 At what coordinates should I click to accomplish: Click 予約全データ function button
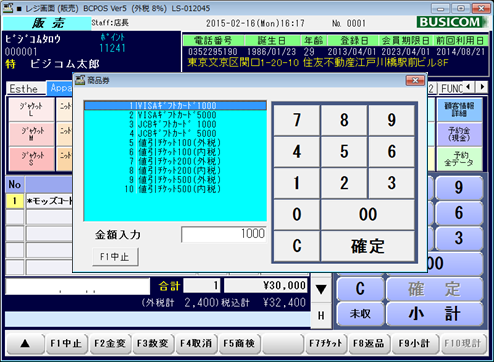[x=459, y=159]
